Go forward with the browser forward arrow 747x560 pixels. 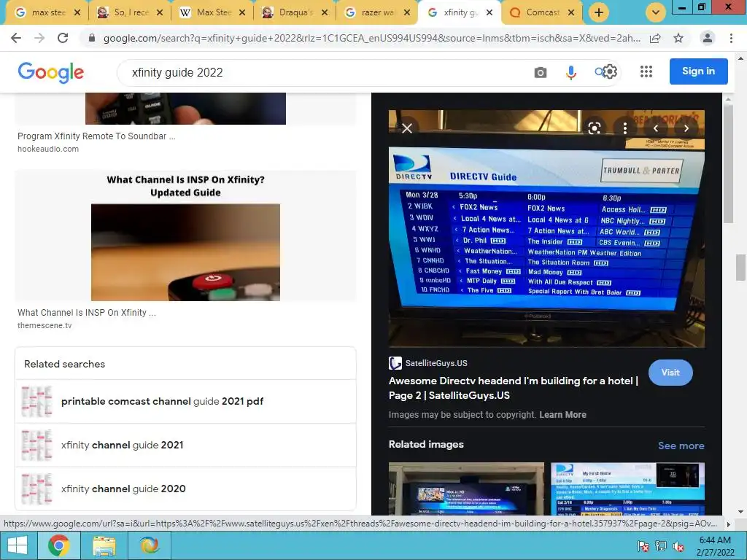point(39,38)
